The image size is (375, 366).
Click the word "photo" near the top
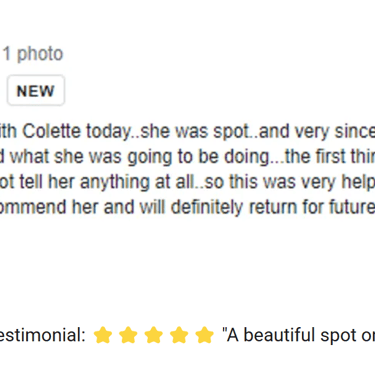(40, 54)
